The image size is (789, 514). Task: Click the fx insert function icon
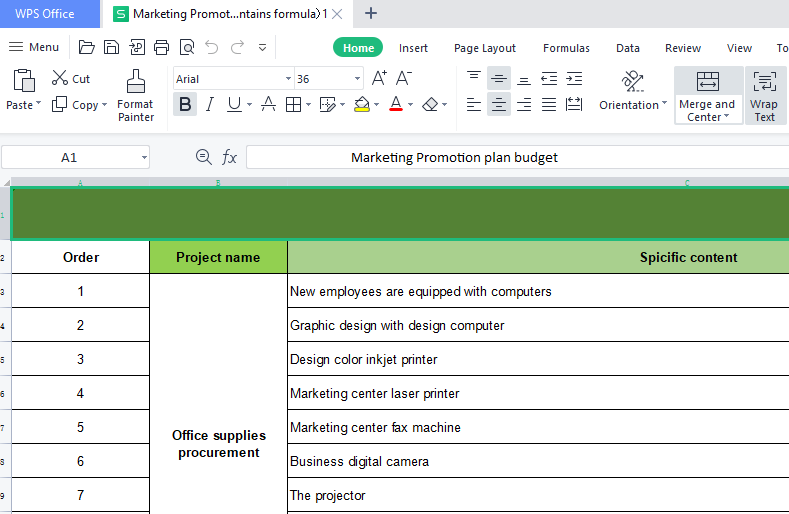(229, 157)
